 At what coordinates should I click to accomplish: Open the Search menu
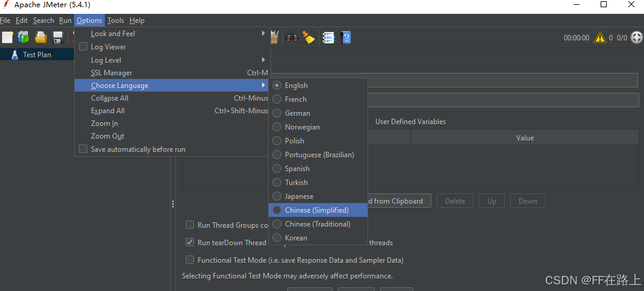[43, 20]
